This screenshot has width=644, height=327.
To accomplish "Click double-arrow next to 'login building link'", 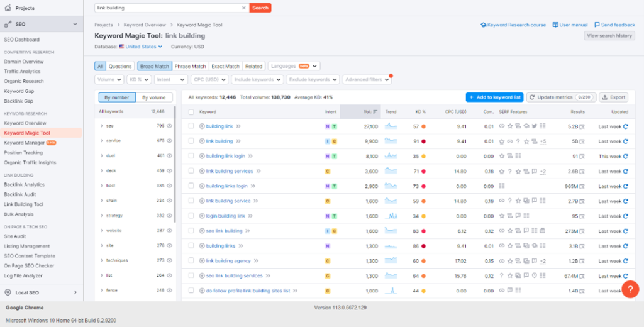I will point(250,216).
